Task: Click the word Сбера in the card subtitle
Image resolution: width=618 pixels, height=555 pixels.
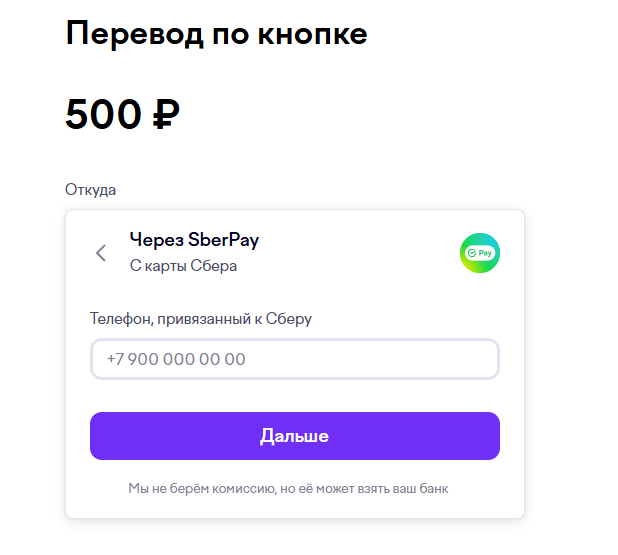Action: point(214,266)
